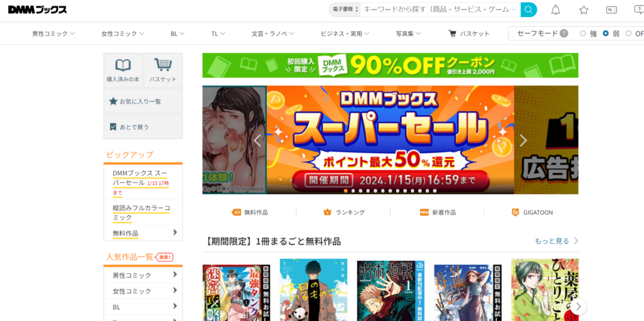This screenshot has height=321, width=644.
Task: Select the last carousel dot indicator
Action: coord(435,191)
